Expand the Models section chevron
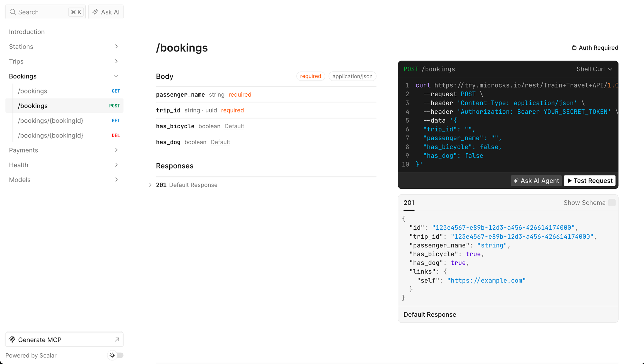644x364 pixels. [116, 180]
